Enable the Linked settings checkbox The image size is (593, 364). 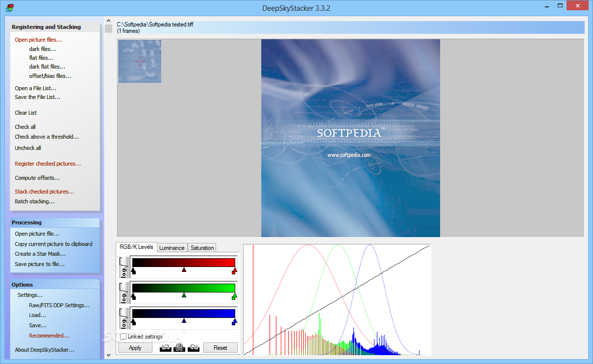123,337
